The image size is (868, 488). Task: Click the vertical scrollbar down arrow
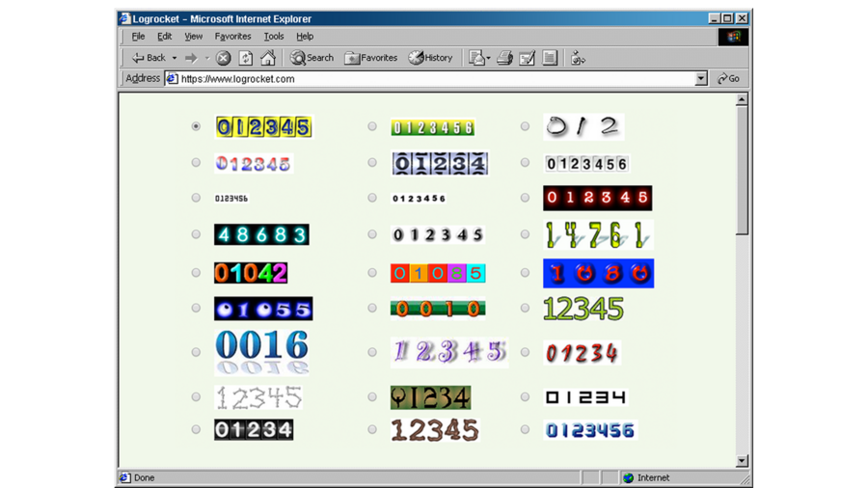click(x=742, y=461)
